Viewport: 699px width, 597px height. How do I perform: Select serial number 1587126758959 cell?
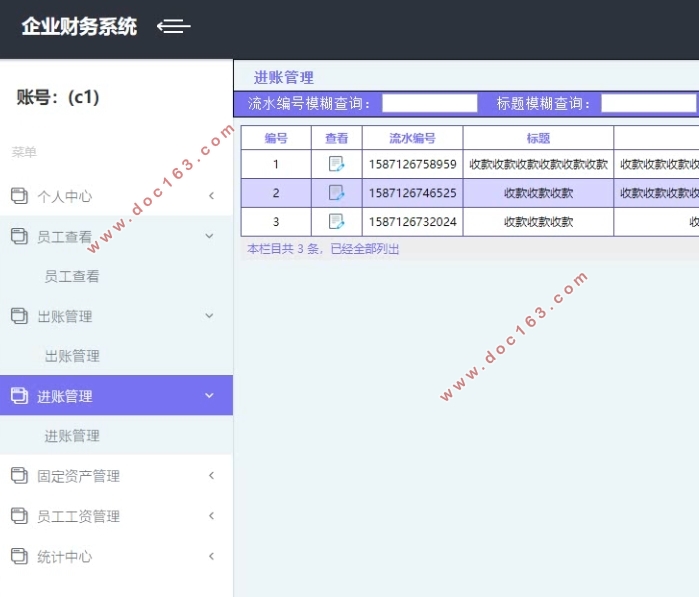413,164
